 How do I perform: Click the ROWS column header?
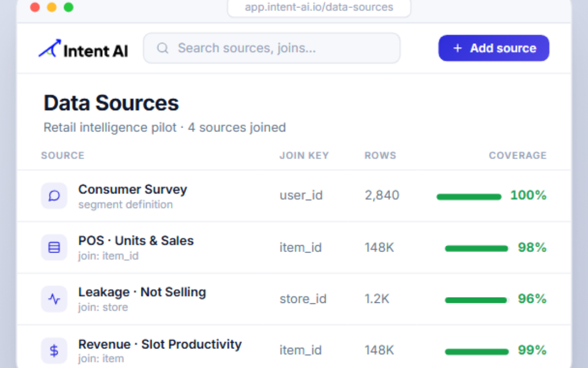point(380,156)
